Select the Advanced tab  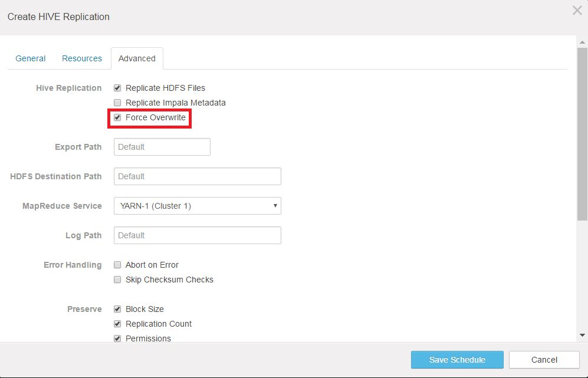click(137, 58)
